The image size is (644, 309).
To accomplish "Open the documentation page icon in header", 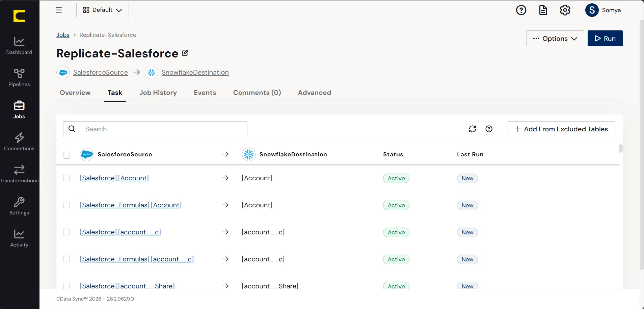I will pyautogui.click(x=543, y=10).
